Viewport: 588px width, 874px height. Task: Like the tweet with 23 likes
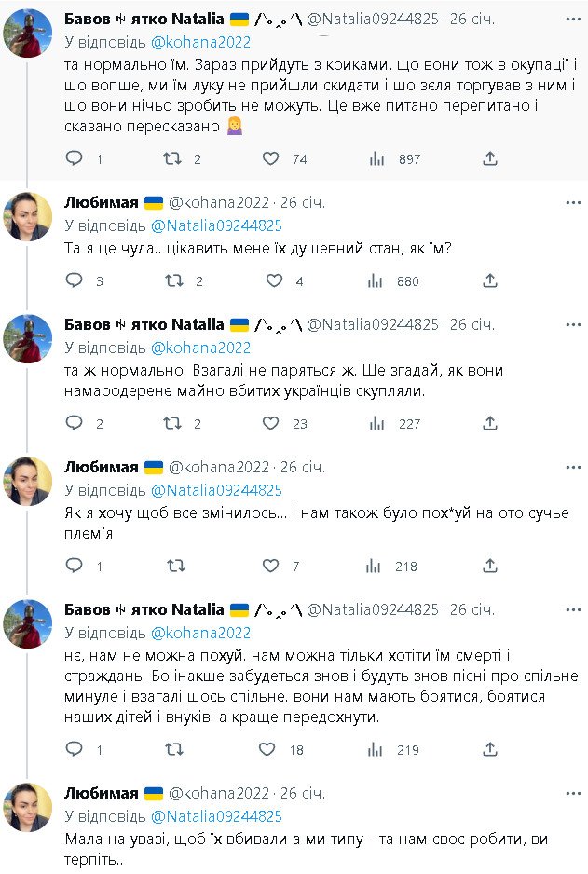(270, 424)
